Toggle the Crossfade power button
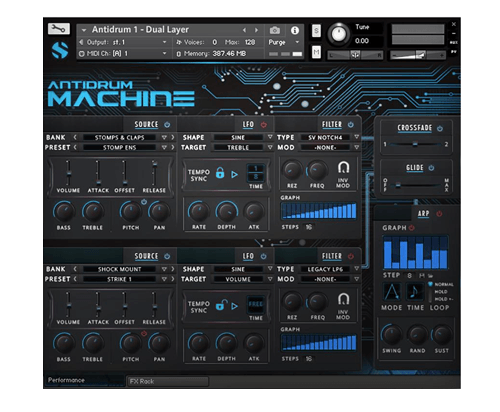The image size is (500, 412). [x=440, y=128]
